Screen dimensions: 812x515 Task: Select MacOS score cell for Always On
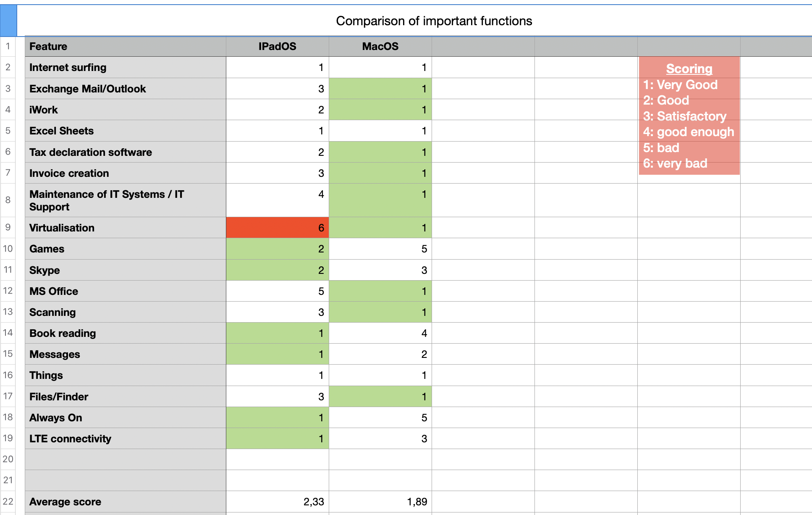[x=380, y=418]
